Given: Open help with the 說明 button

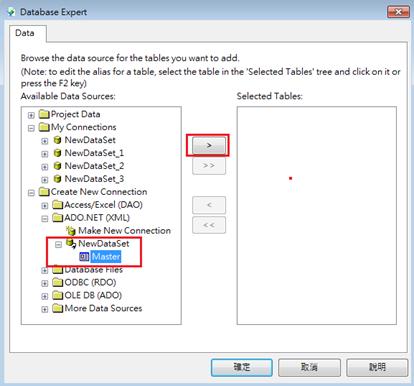Looking at the screenshot, I should click(377, 367).
